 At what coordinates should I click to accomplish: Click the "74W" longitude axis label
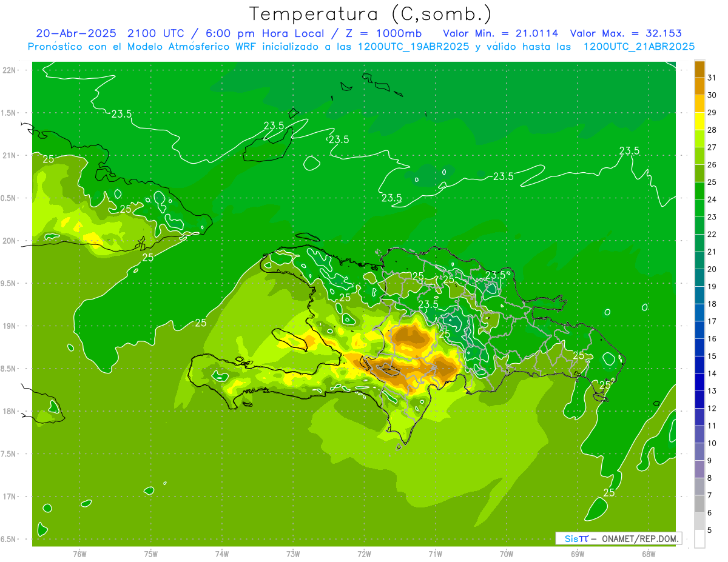coord(222,554)
